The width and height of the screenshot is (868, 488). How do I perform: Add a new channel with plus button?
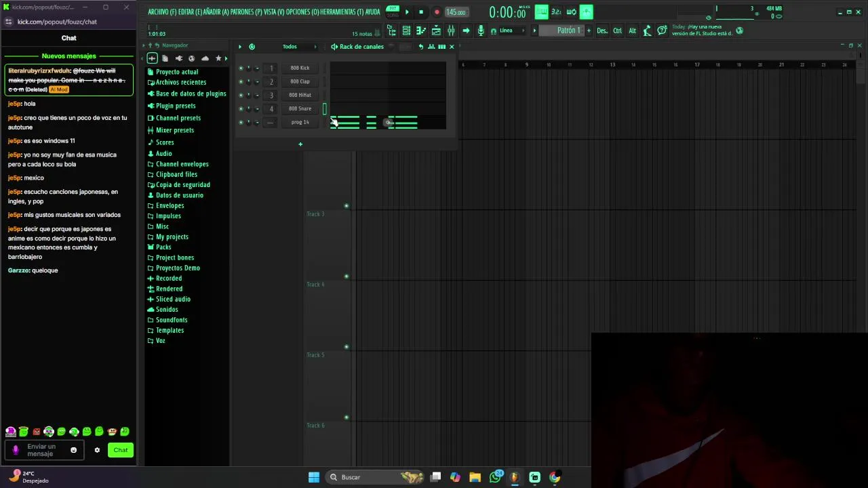300,144
